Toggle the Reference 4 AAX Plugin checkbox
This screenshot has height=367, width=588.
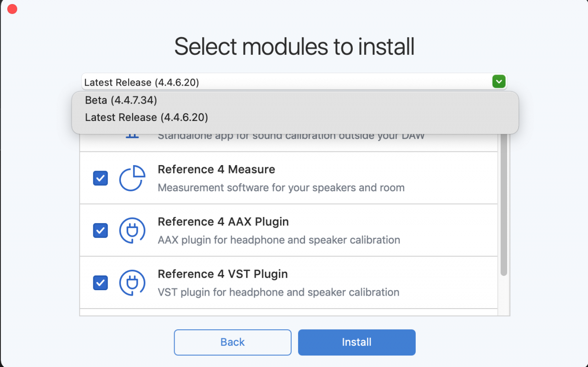[x=101, y=230]
